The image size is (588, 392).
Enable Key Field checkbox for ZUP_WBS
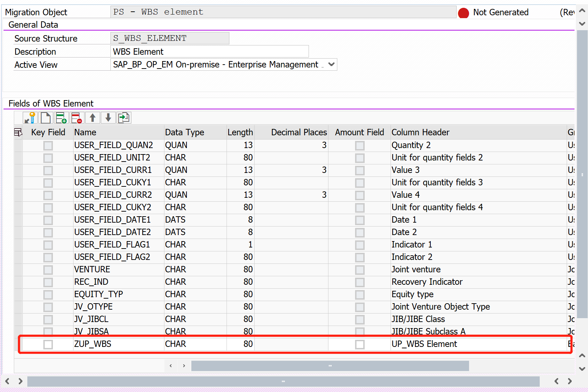(48, 344)
